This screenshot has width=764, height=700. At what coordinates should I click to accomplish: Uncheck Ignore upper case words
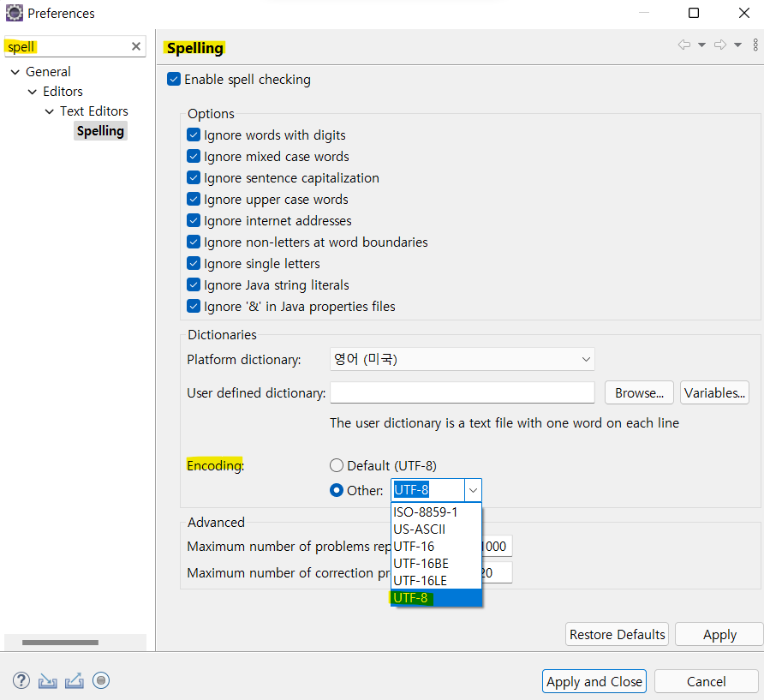pyautogui.click(x=194, y=199)
